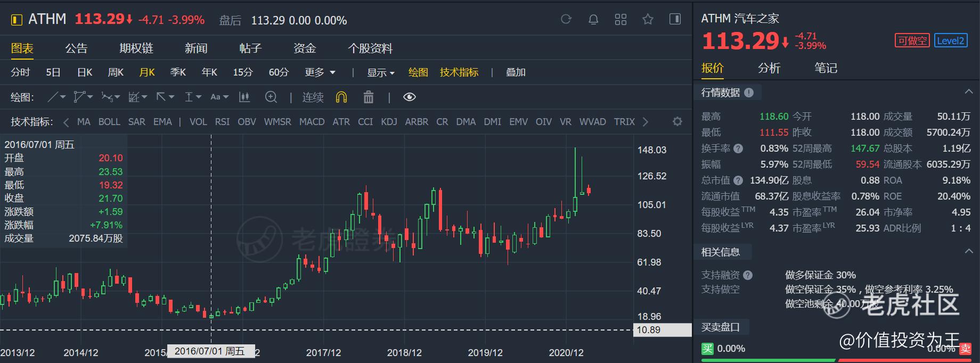Show previous technical indicators with left arrow
This screenshot has width=980, height=363.
click(x=66, y=122)
